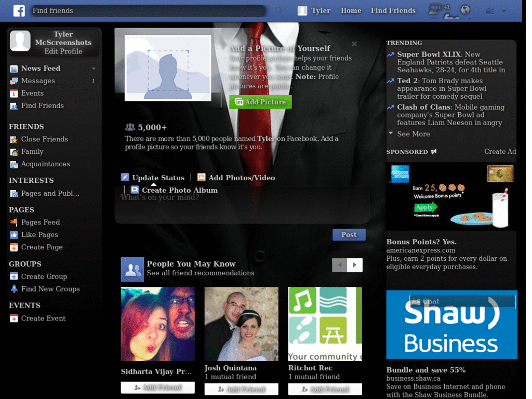Click the Tyler McScreenshots sidebar avatar
The width and height of the screenshot is (532, 399).
(20, 41)
